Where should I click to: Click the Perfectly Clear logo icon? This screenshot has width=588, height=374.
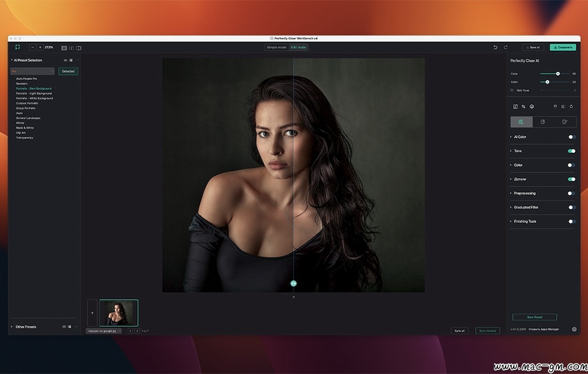pyautogui.click(x=18, y=47)
